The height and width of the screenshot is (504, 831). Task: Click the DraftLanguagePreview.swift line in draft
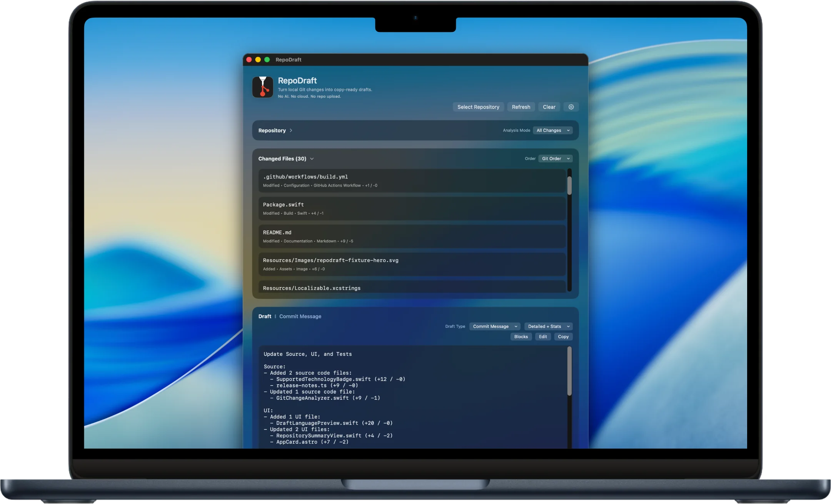pyautogui.click(x=331, y=423)
